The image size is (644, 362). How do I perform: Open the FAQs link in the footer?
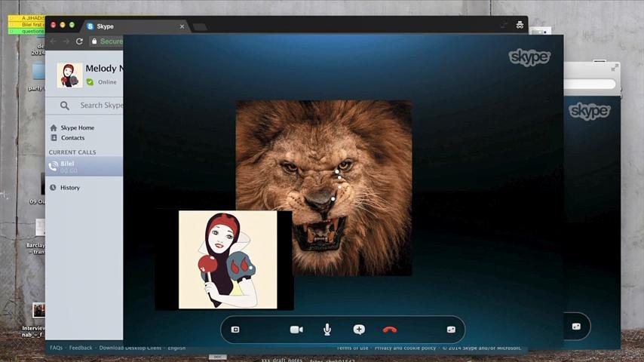(x=56, y=348)
